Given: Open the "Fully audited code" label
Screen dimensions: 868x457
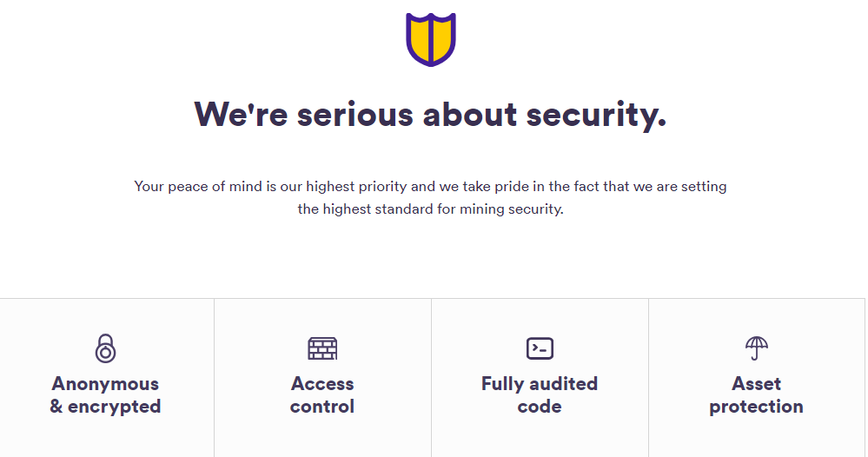Looking at the screenshot, I should tap(540, 395).
